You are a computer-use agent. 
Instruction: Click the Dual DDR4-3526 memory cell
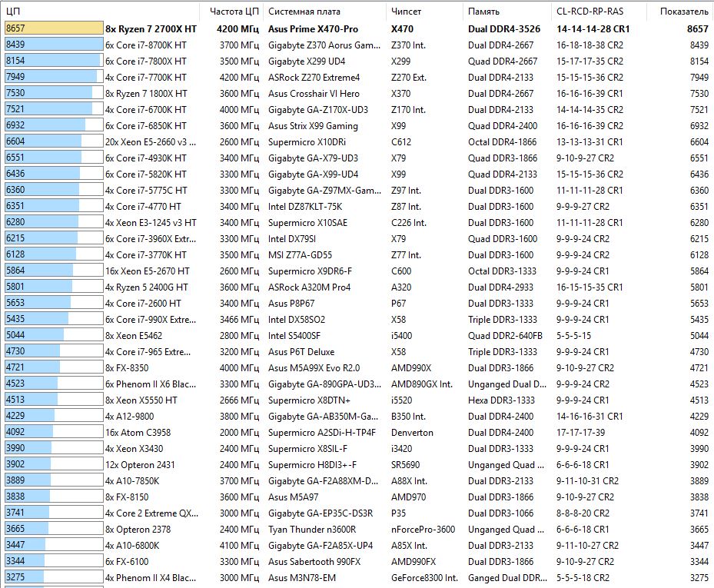(x=504, y=29)
